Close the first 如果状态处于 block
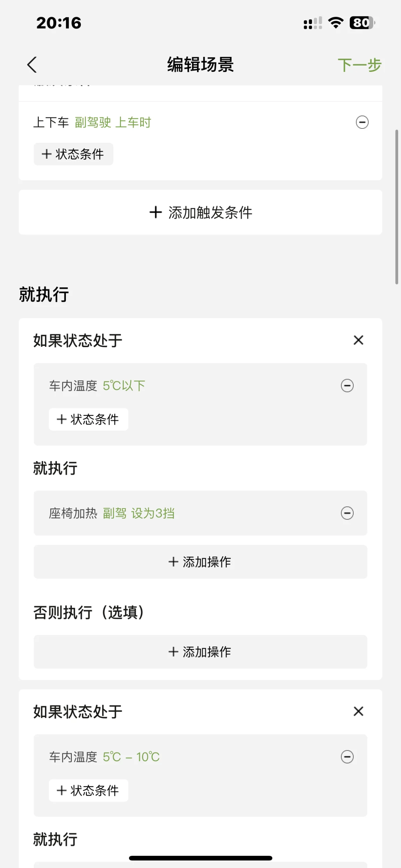401x868 pixels. (358, 340)
